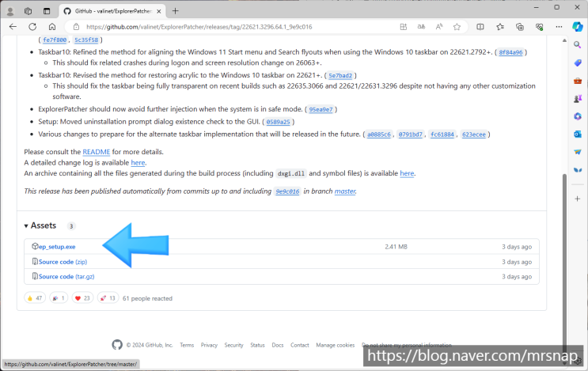Open the detailed change log 'here' link
The height and width of the screenshot is (371, 588).
(138, 163)
